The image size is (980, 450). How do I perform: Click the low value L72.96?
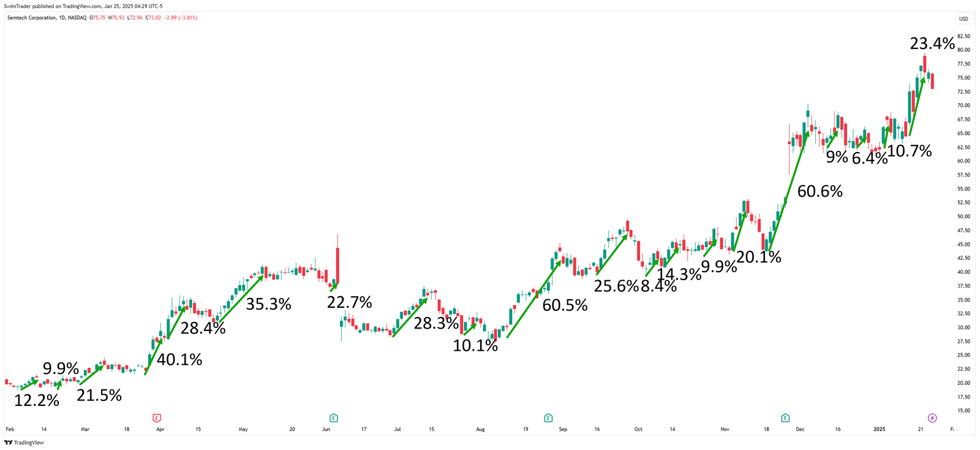point(135,18)
